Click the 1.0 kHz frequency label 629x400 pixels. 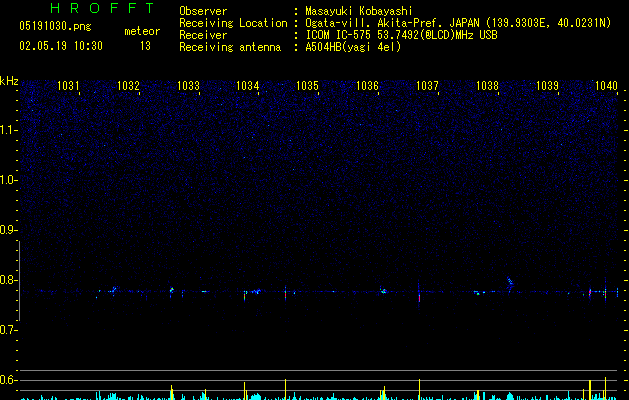point(9,180)
